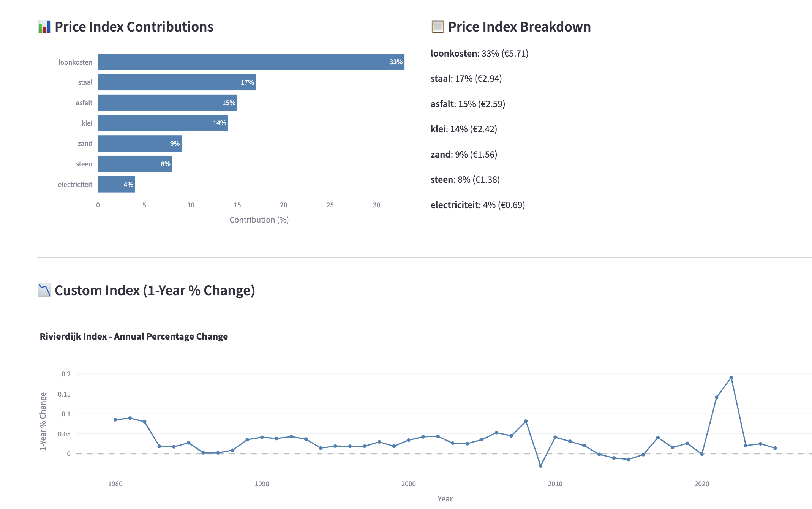Click the 2009 lowest data point
The height and width of the screenshot is (509, 812).
[540, 466]
